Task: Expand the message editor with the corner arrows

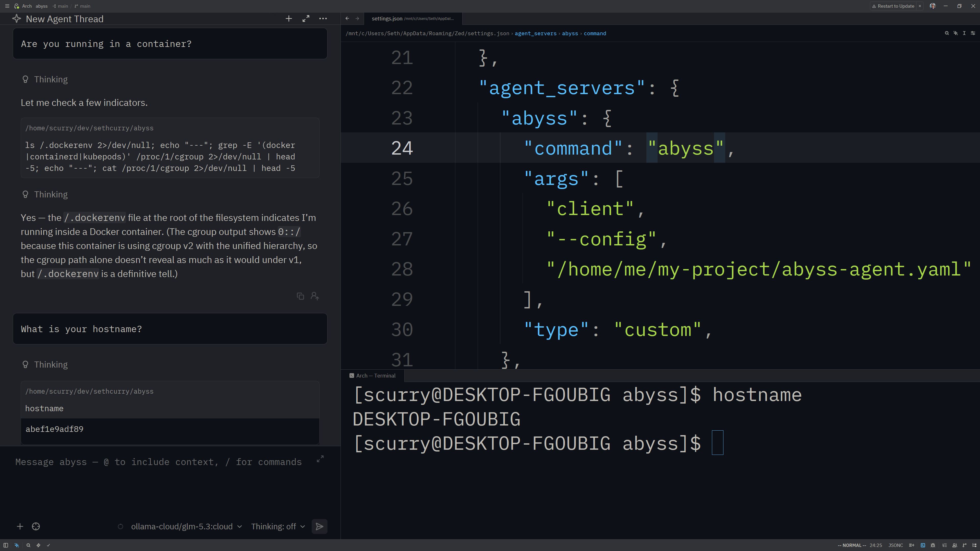Action: pos(320,459)
